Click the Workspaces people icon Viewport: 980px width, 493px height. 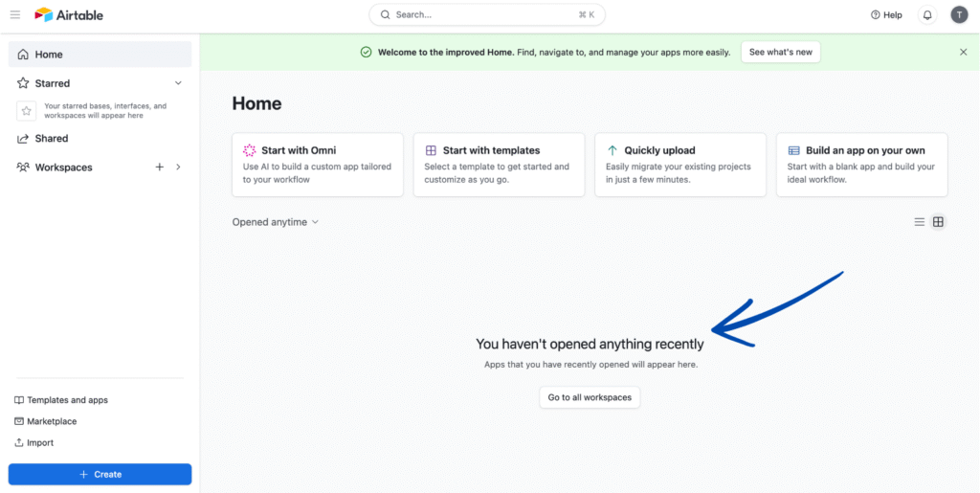[x=23, y=168]
